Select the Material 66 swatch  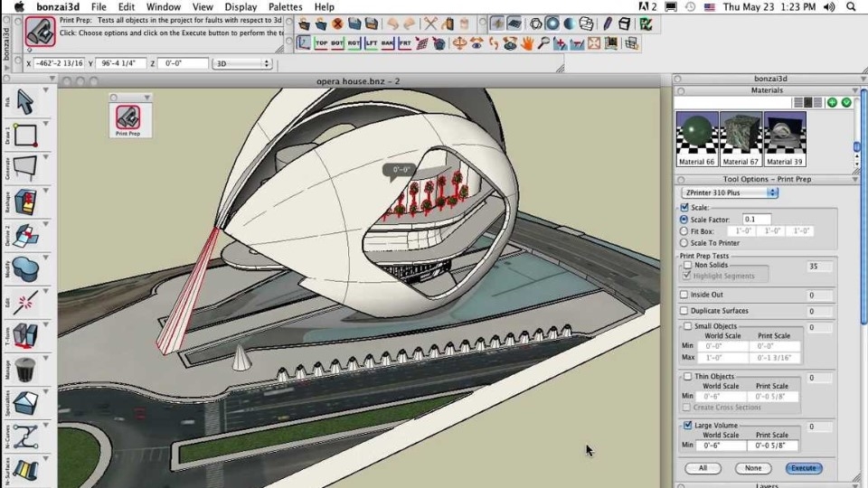[697, 139]
